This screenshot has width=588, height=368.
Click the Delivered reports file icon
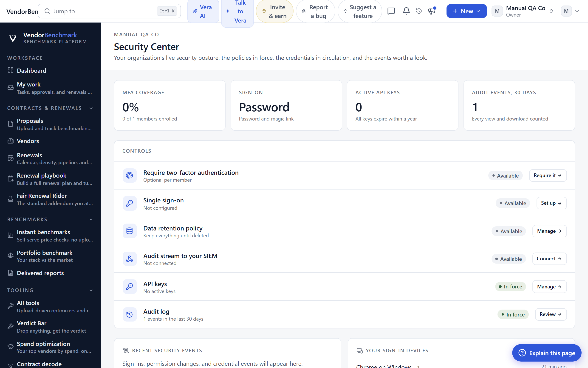tap(10, 273)
